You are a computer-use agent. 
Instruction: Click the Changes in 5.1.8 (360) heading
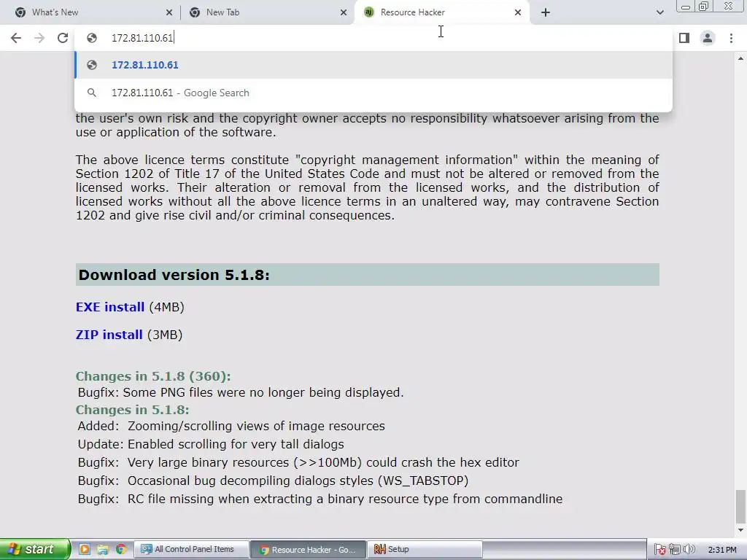(153, 376)
